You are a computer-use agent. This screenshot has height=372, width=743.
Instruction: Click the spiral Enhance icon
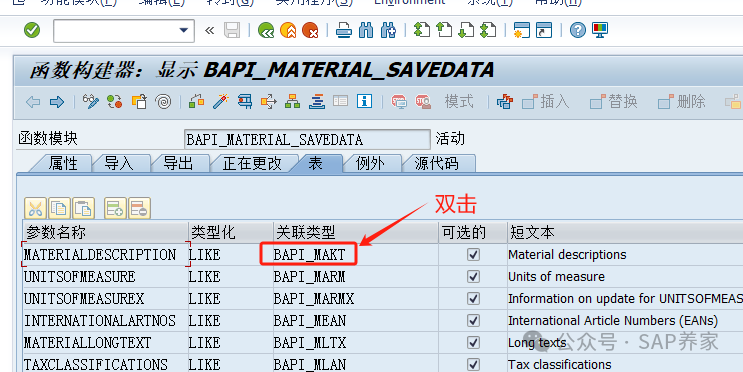click(x=163, y=101)
